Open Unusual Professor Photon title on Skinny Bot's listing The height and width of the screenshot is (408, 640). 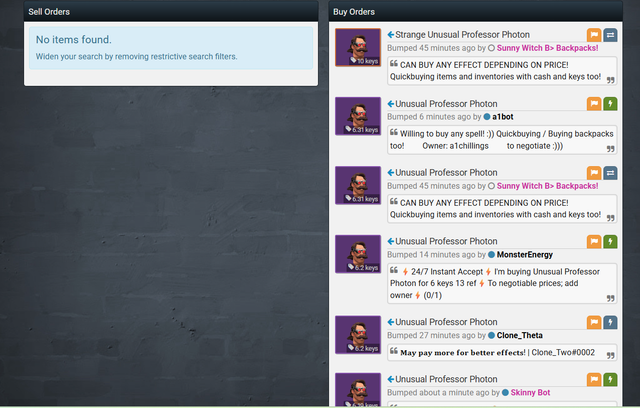point(446,379)
